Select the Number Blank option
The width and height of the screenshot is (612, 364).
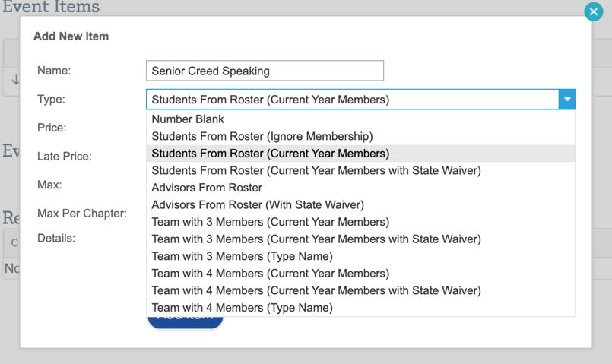188,119
